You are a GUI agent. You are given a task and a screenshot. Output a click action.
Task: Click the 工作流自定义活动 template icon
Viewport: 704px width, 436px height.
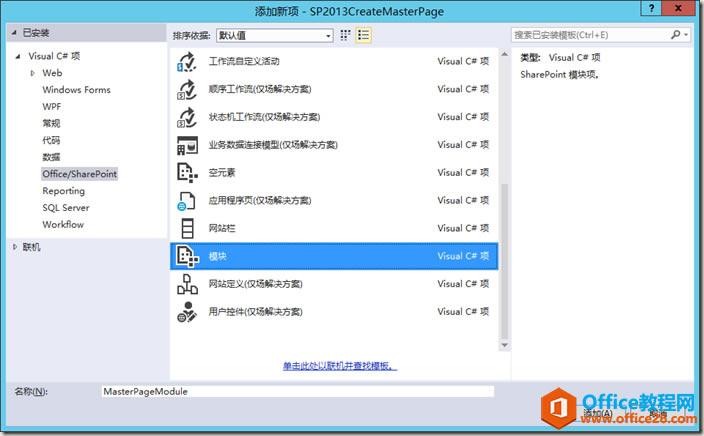coord(187,62)
